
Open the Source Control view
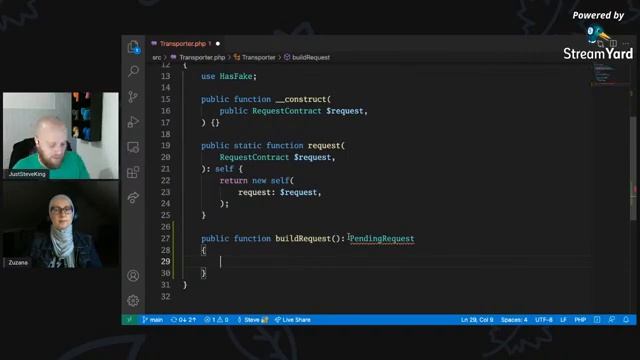pyautogui.click(x=133, y=97)
